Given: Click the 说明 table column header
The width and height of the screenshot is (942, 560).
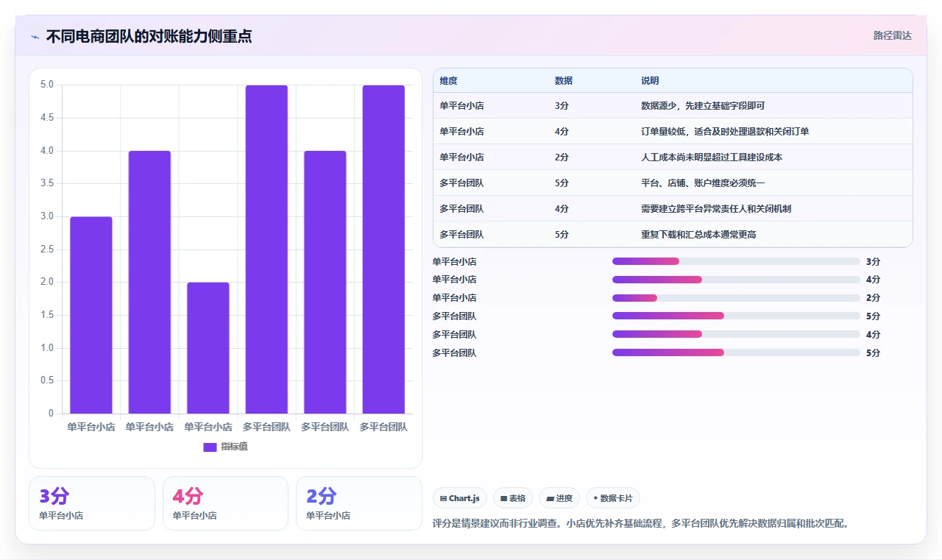Looking at the screenshot, I should [x=650, y=80].
